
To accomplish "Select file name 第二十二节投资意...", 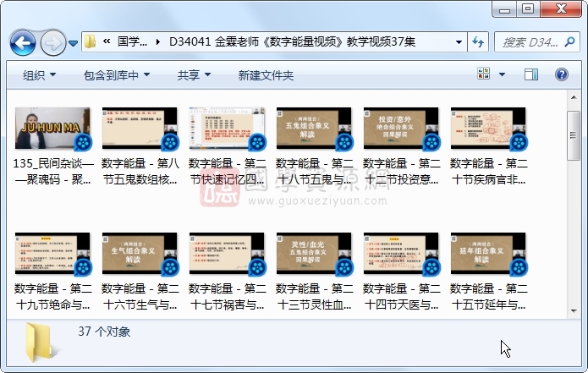I will coord(402,172).
